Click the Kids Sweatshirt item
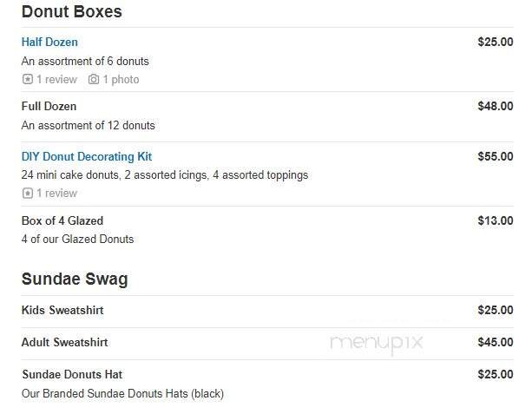 (62, 311)
